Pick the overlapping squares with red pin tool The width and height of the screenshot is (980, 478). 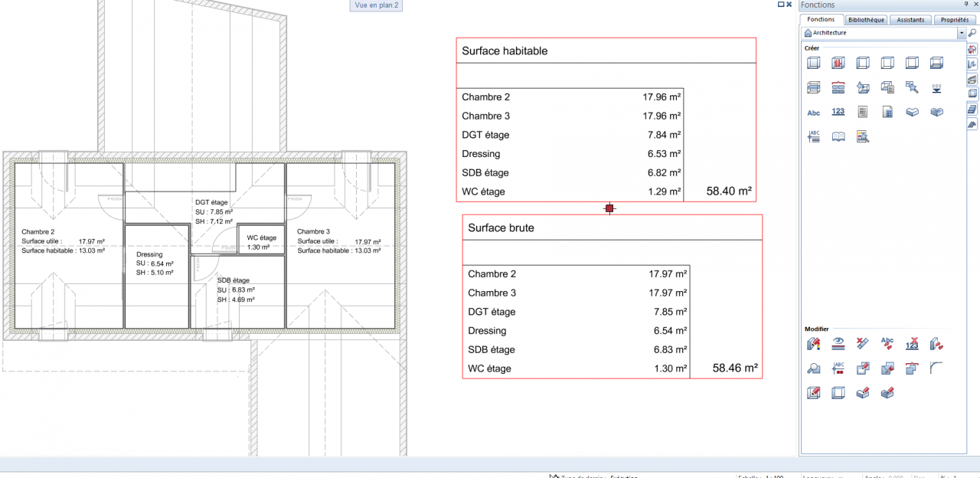click(x=887, y=368)
